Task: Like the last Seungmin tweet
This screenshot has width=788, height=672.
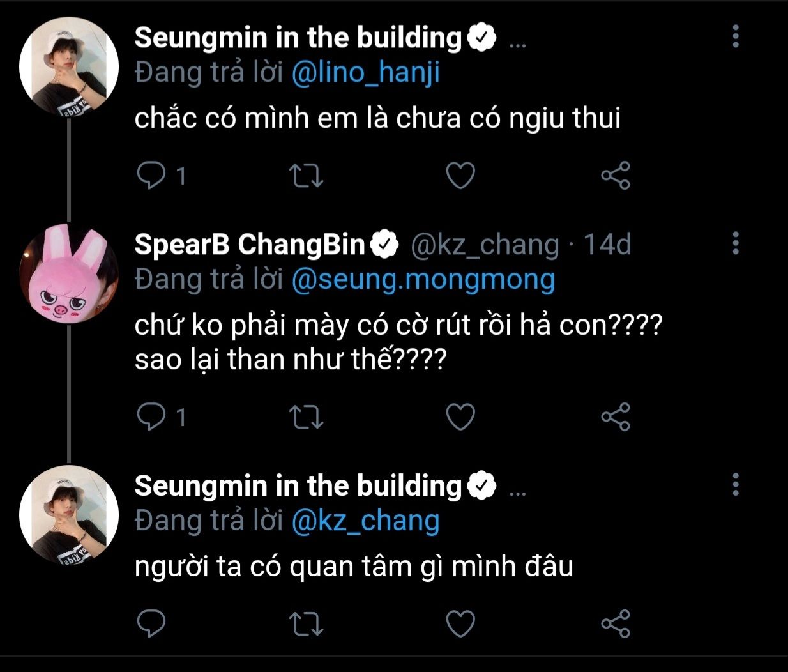Action: pos(460,623)
